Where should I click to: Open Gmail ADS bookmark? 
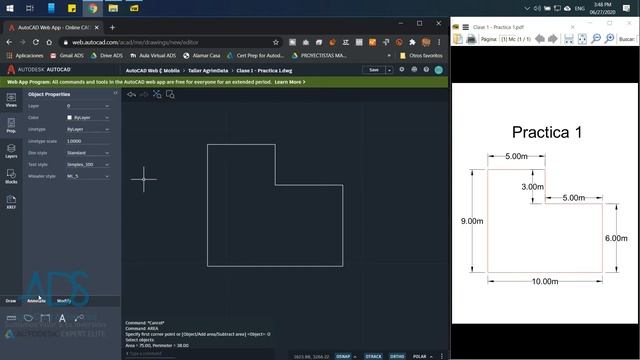[x=67, y=56]
